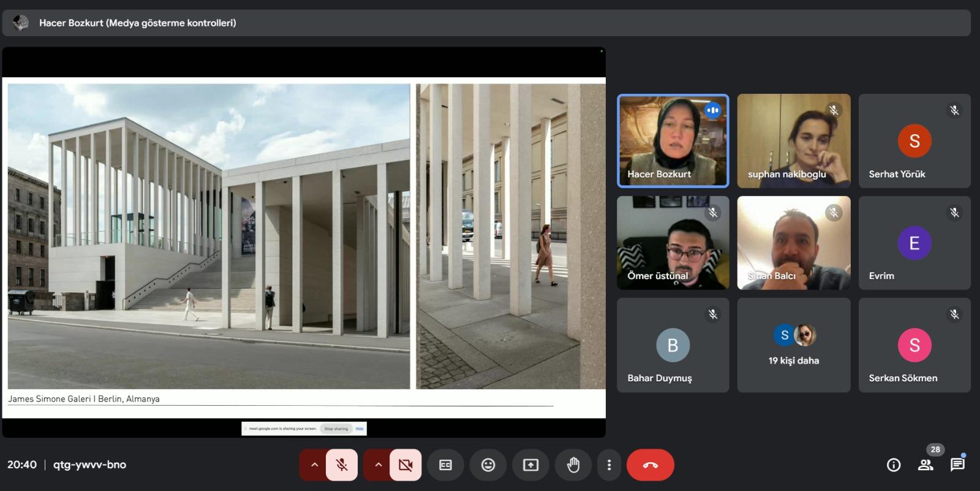The height and width of the screenshot is (491, 980).
Task: Open meeting details info icon
Action: (x=894, y=465)
